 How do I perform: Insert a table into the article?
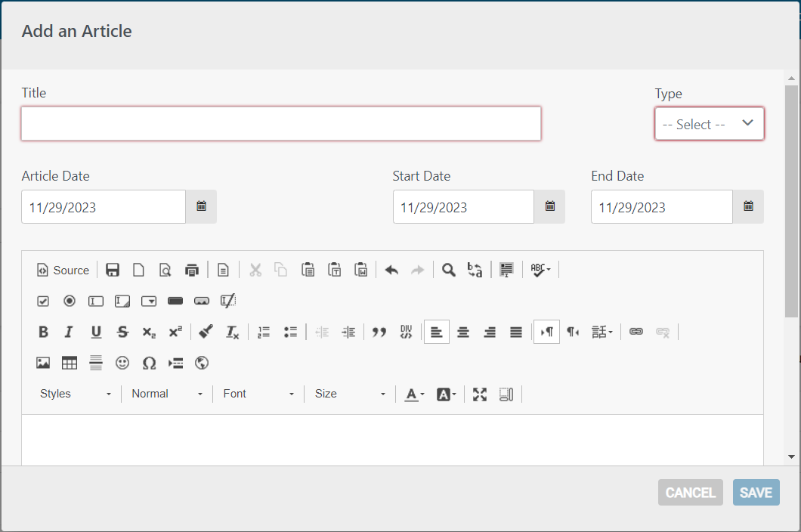tap(70, 363)
